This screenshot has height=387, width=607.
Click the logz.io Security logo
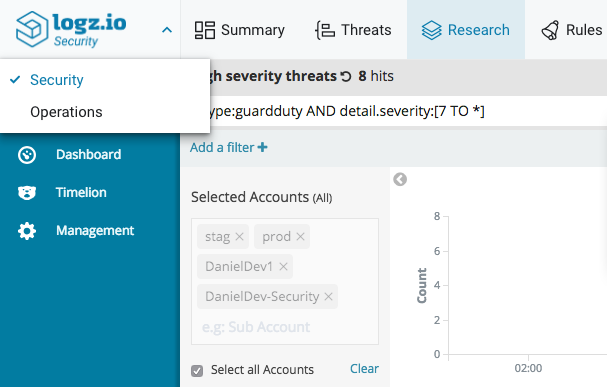(71, 29)
